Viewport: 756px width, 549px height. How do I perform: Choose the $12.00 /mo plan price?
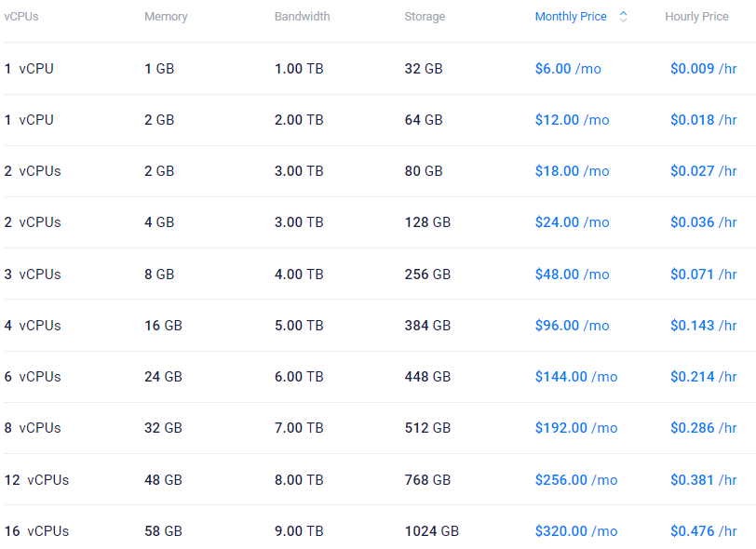tap(572, 120)
